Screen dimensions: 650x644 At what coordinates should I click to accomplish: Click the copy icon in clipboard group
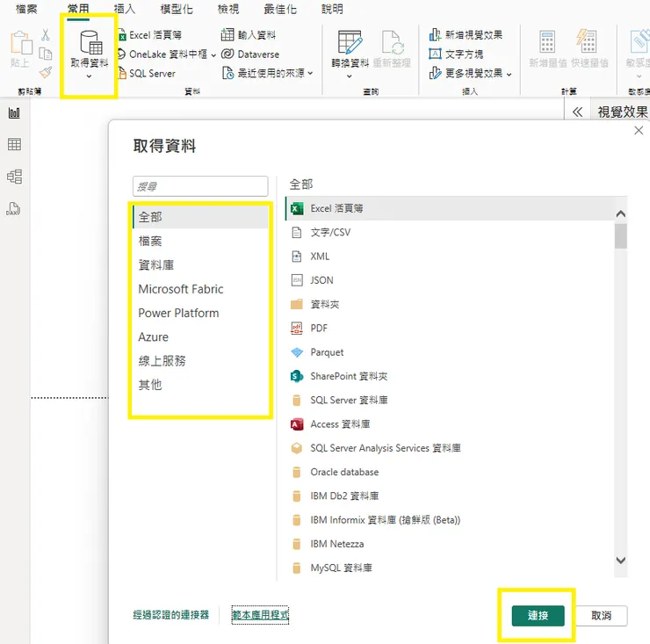tap(45, 54)
